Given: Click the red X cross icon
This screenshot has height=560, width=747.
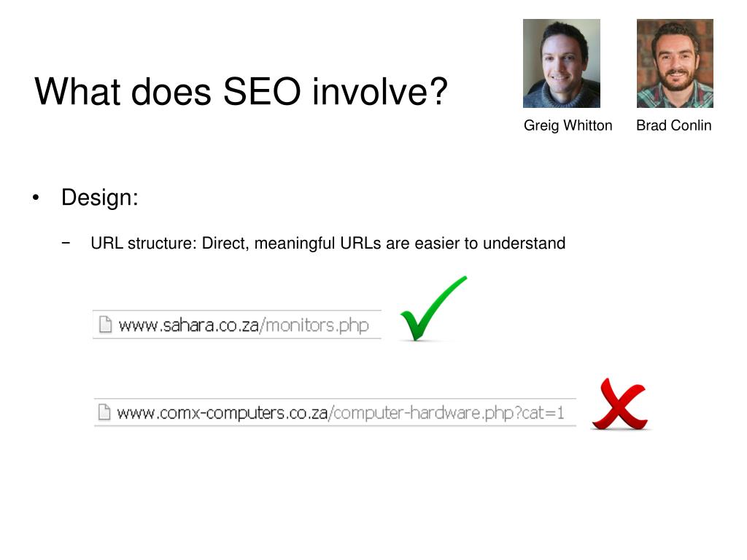Looking at the screenshot, I should point(619,404).
